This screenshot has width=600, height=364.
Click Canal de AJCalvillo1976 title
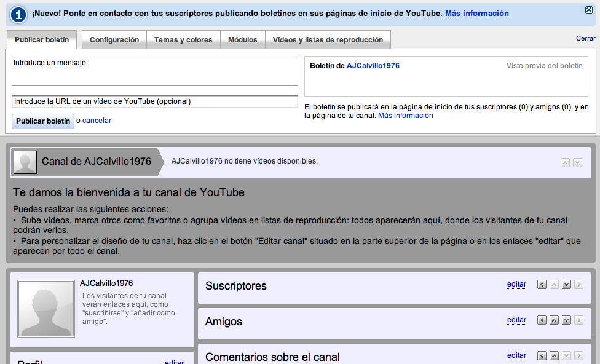[97, 162]
